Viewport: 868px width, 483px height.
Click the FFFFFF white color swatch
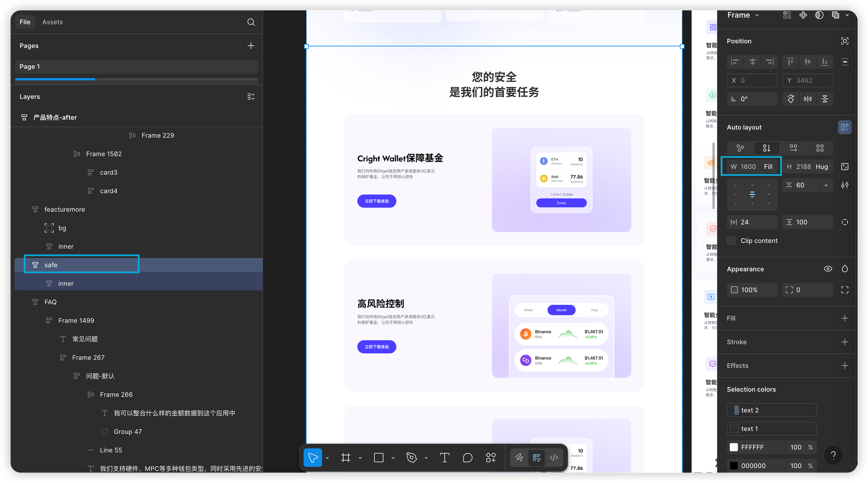(x=734, y=447)
